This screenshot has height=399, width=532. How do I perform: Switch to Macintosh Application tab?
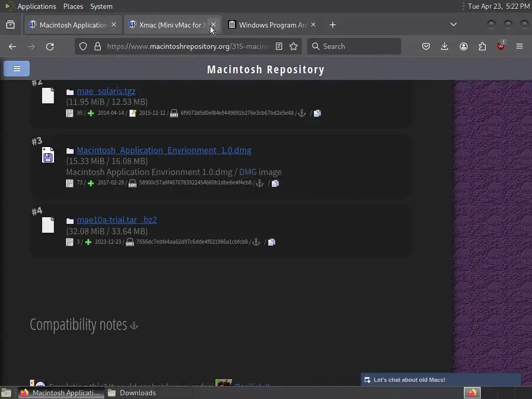pos(73,25)
